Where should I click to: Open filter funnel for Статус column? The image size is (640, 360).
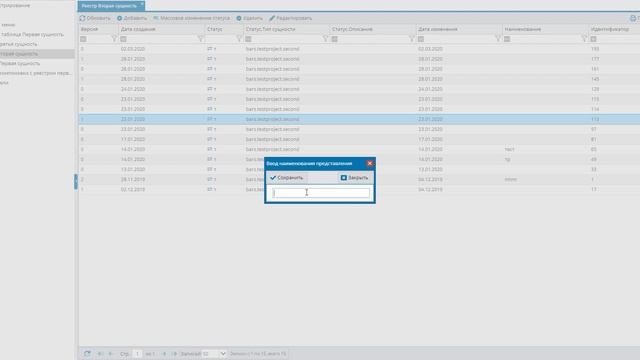click(239, 39)
